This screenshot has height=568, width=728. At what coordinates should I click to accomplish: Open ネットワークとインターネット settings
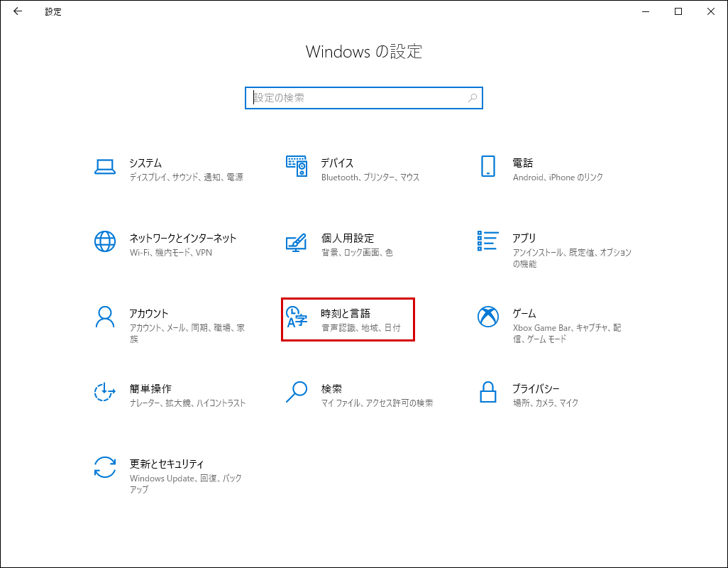[x=183, y=239]
